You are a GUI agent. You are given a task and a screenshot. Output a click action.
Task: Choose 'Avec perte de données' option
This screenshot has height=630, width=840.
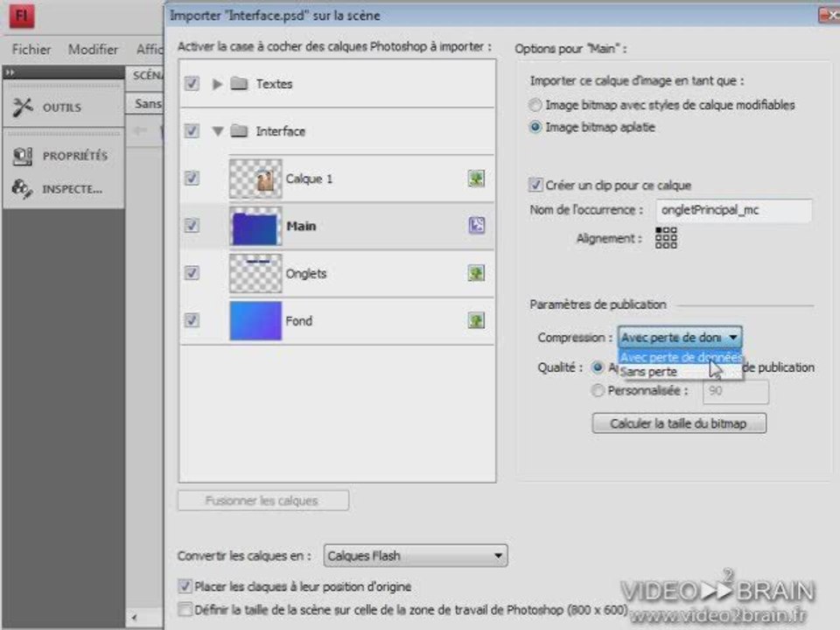coord(681,357)
